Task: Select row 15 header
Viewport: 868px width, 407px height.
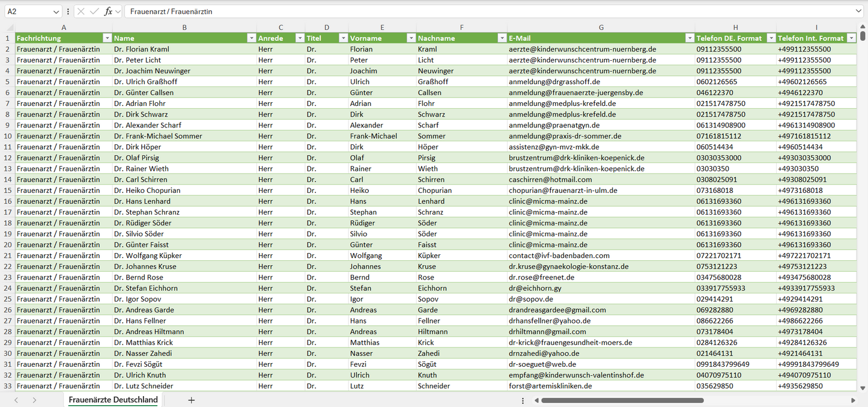Action: click(8, 190)
